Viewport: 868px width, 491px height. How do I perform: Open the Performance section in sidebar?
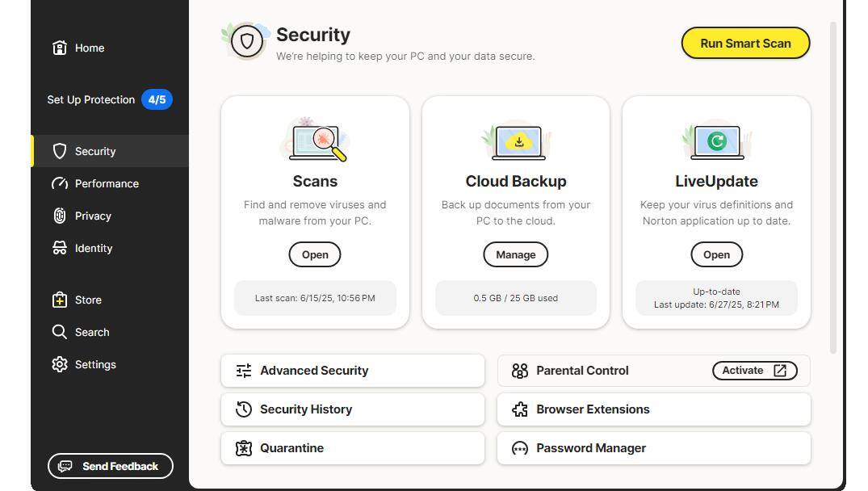coord(106,183)
